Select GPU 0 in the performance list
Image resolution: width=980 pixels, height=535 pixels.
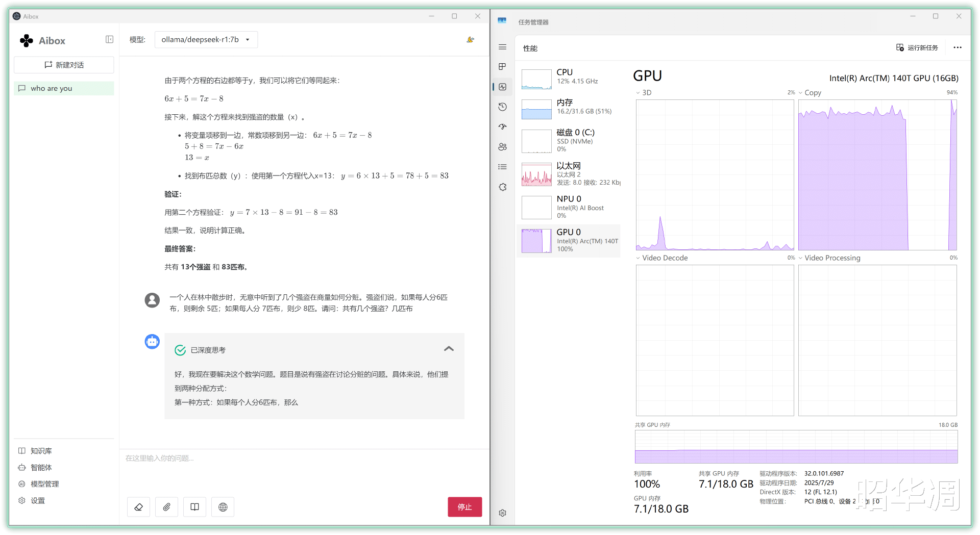pyautogui.click(x=570, y=241)
